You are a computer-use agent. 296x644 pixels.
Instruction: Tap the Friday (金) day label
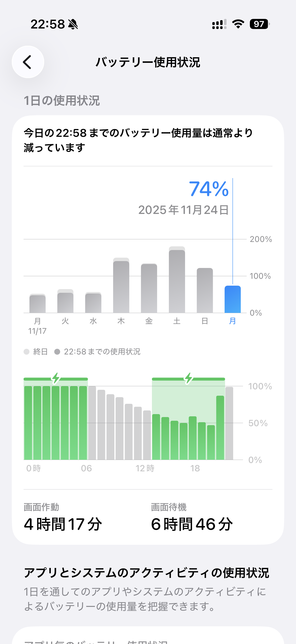(149, 321)
